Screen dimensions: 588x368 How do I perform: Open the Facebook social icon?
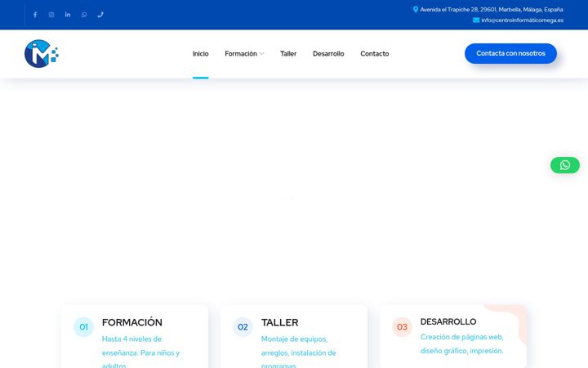(35, 15)
